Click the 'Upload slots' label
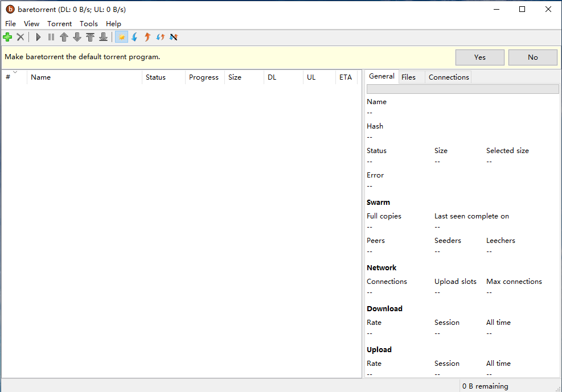 pyautogui.click(x=456, y=282)
